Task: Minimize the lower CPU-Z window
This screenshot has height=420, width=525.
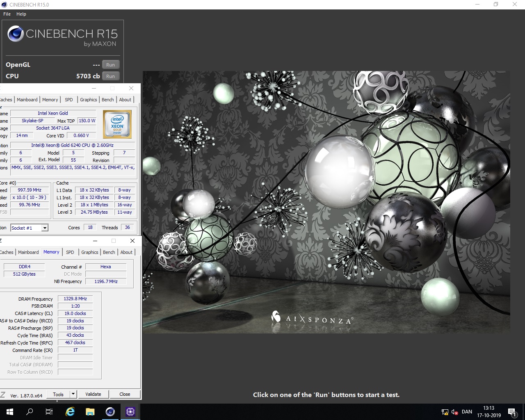Action: 95,241
